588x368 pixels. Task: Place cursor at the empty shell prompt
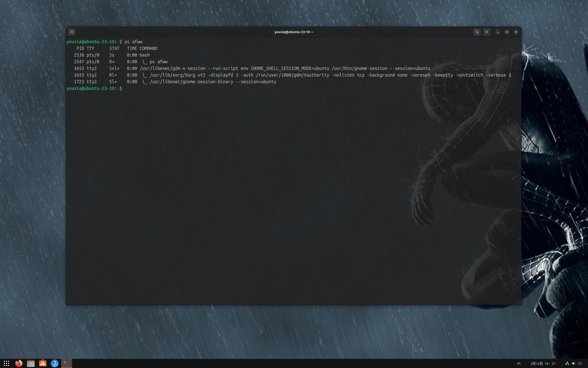click(x=125, y=88)
